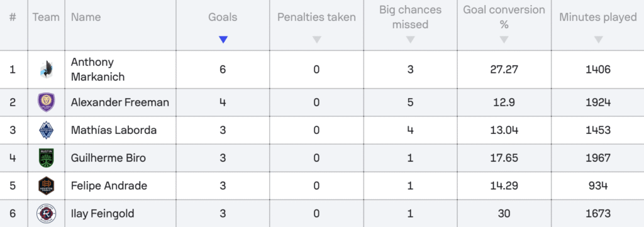Image resolution: width=644 pixels, height=227 pixels.
Task: Click the Name column header
Action: pyautogui.click(x=86, y=17)
